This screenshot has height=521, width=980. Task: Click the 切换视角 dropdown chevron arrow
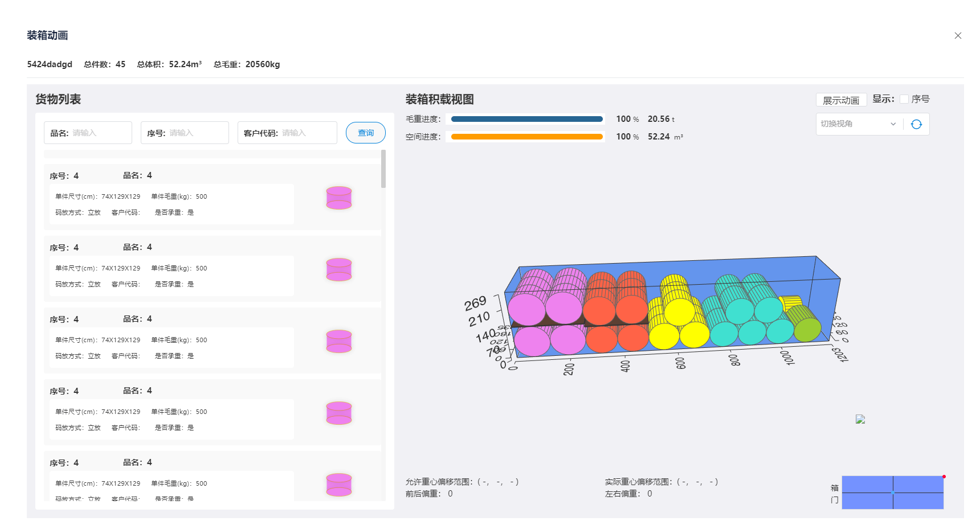pos(893,124)
